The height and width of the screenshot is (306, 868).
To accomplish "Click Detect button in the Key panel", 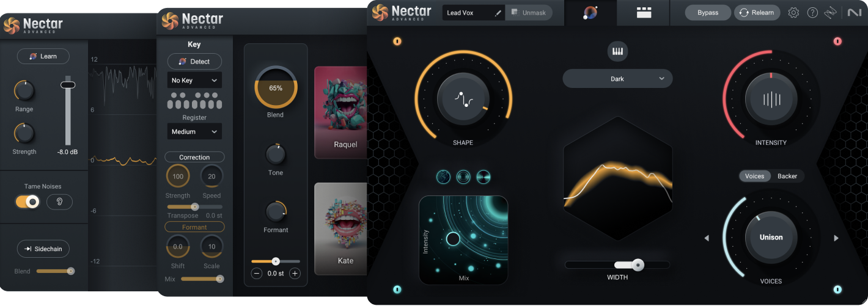I will click(194, 62).
